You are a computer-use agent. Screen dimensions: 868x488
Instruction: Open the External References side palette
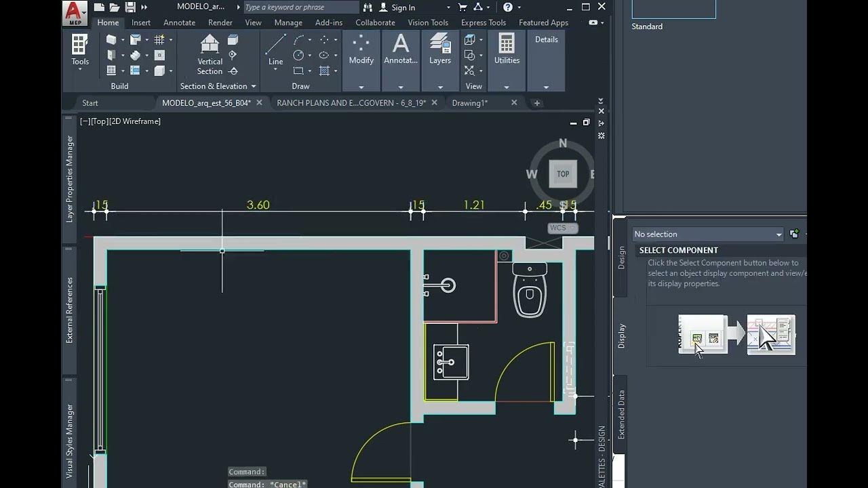click(69, 310)
